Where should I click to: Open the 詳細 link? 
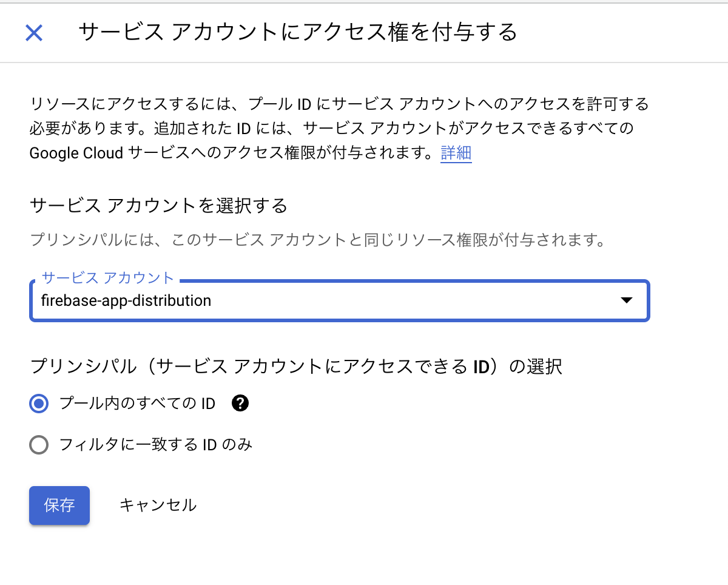(456, 153)
